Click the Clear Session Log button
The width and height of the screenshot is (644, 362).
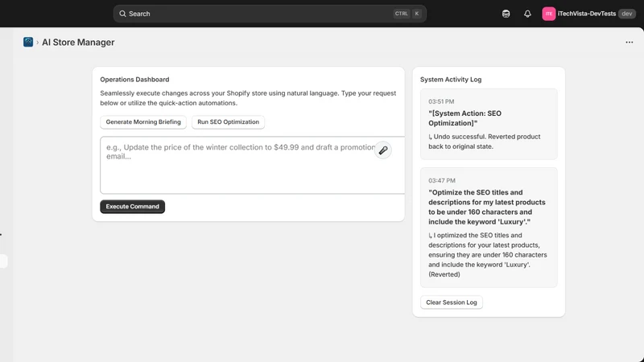[x=452, y=302]
